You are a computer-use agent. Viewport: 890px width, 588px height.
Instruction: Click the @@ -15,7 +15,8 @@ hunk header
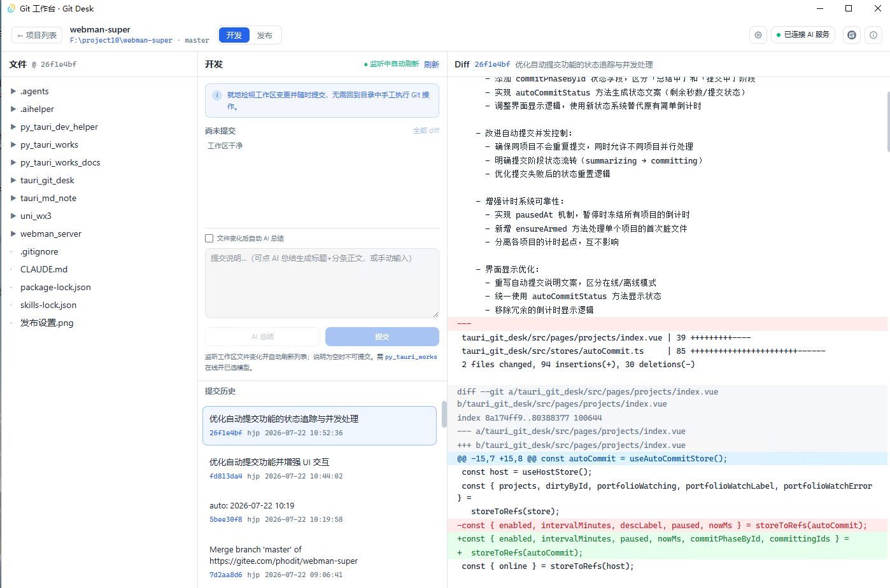pos(667,458)
